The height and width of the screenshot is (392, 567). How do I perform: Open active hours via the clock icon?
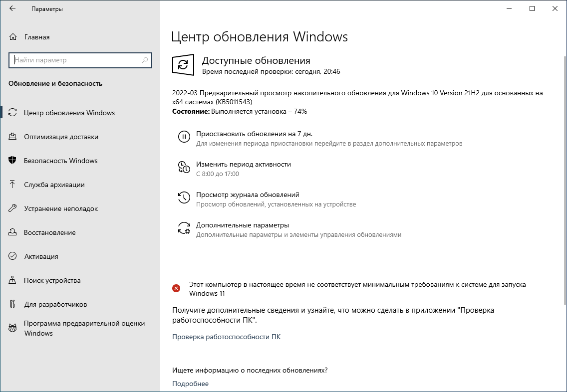point(184,168)
